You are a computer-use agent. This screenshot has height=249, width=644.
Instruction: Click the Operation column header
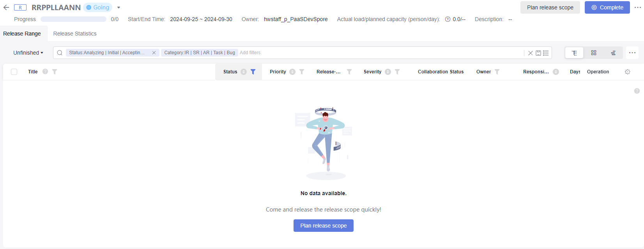(x=598, y=72)
